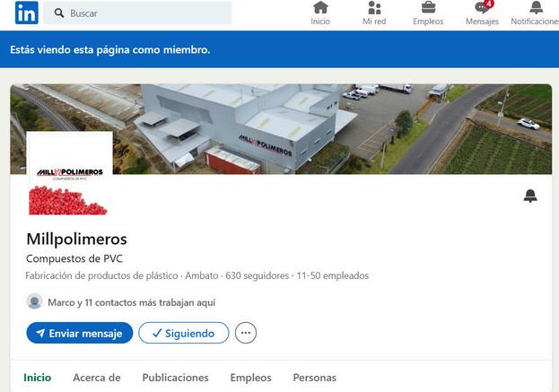Image resolution: width=559 pixels, height=392 pixels.
Task: Go to Inicio house icon in top navigation
Action: tap(320, 13)
